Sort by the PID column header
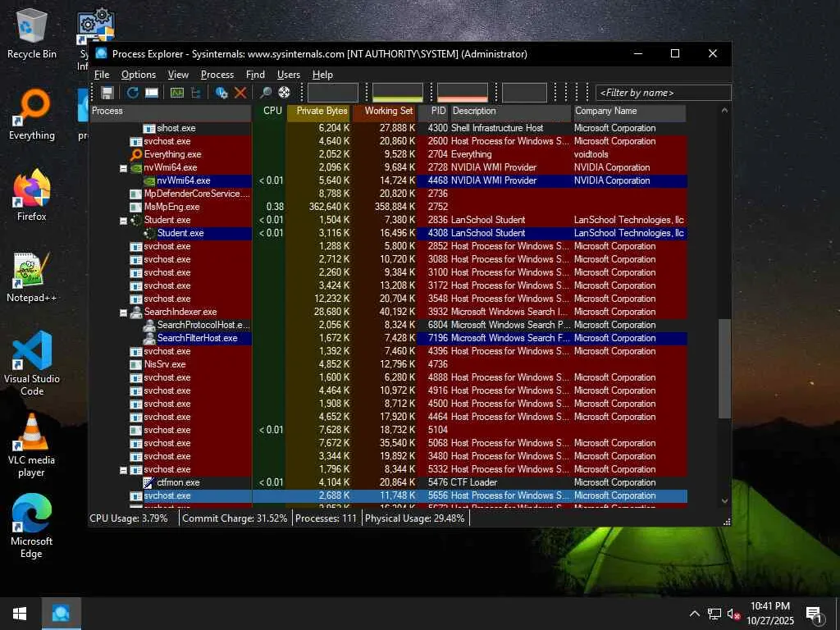 pyautogui.click(x=433, y=112)
